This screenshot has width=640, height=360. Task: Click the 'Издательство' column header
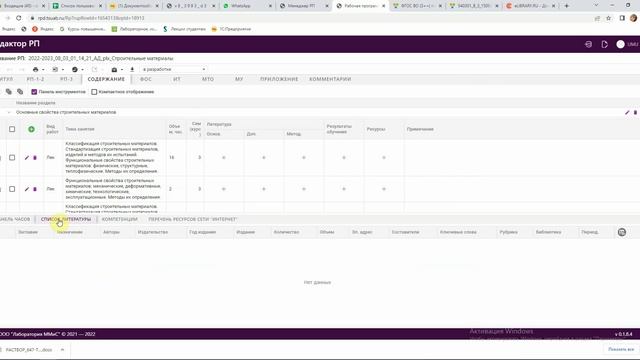coord(153,232)
